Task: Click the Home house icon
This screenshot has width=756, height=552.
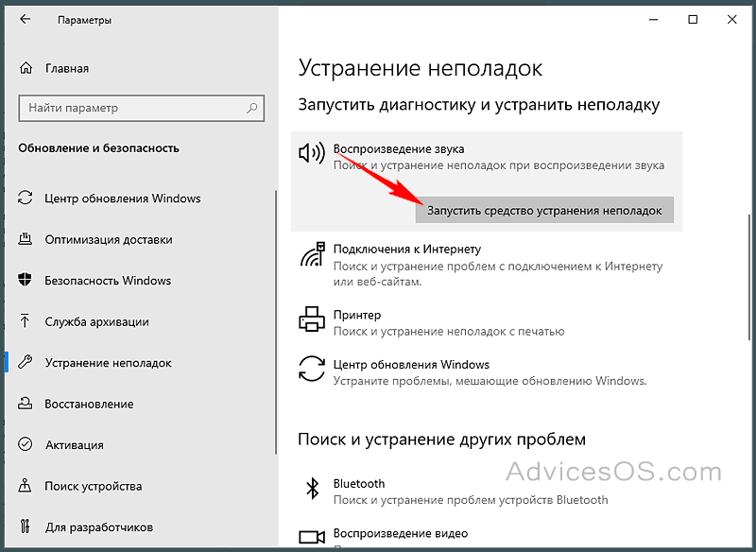Action: (x=26, y=68)
